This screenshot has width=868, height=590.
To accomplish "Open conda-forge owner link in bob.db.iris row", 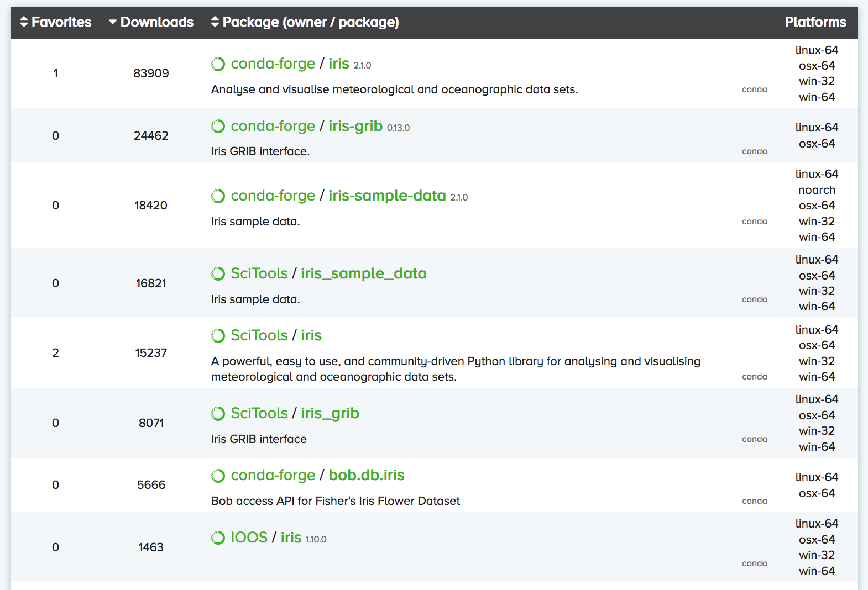I will point(273,476).
